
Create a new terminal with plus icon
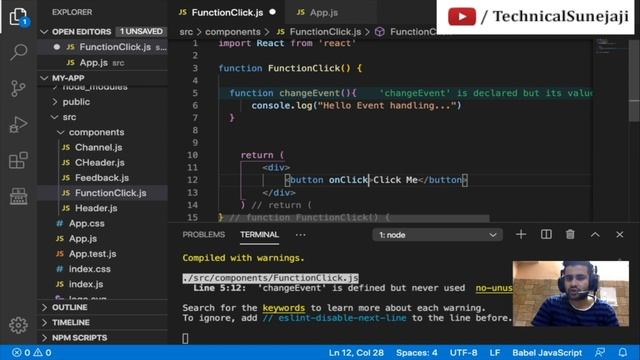(521, 234)
